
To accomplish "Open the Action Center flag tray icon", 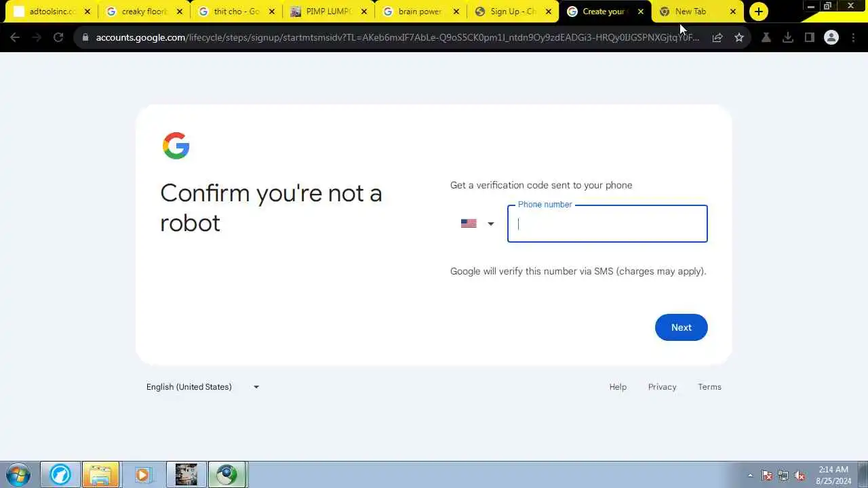I will coord(767,475).
